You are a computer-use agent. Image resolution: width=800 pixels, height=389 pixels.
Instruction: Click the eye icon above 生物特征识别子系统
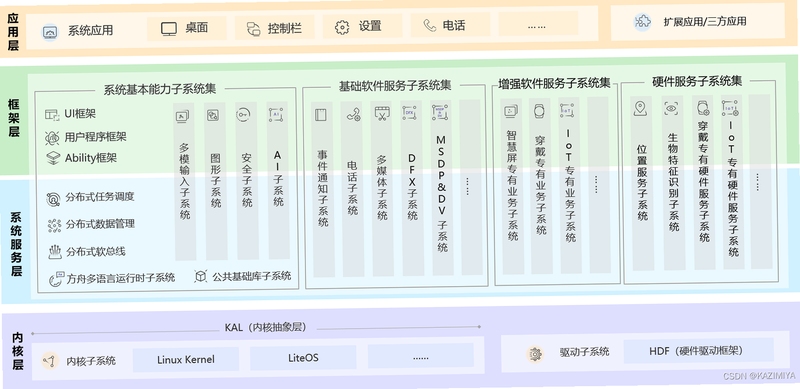[x=671, y=108]
